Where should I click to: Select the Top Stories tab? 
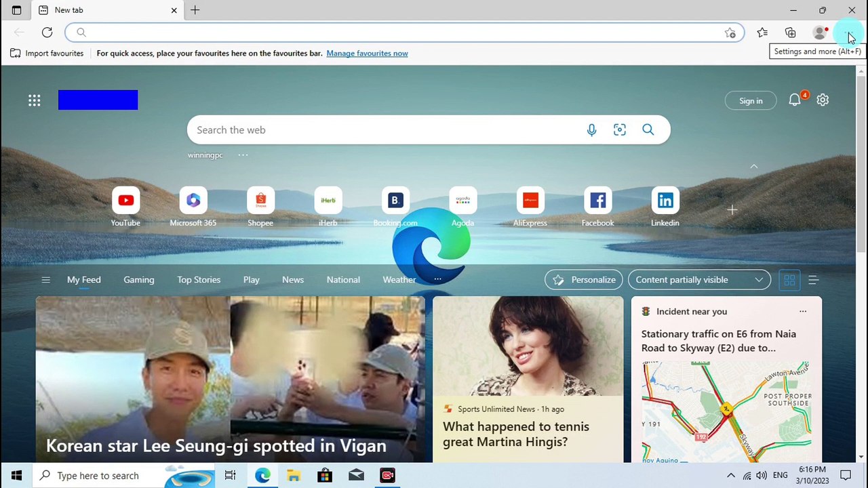pos(199,280)
